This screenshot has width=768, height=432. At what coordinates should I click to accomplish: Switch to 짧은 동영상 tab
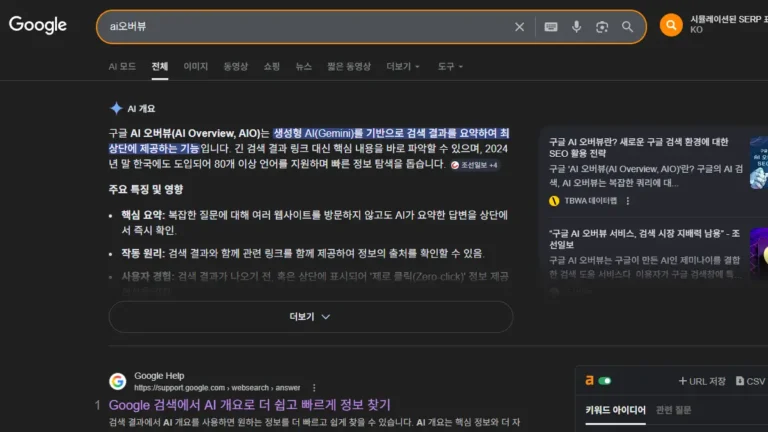(349, 67)
